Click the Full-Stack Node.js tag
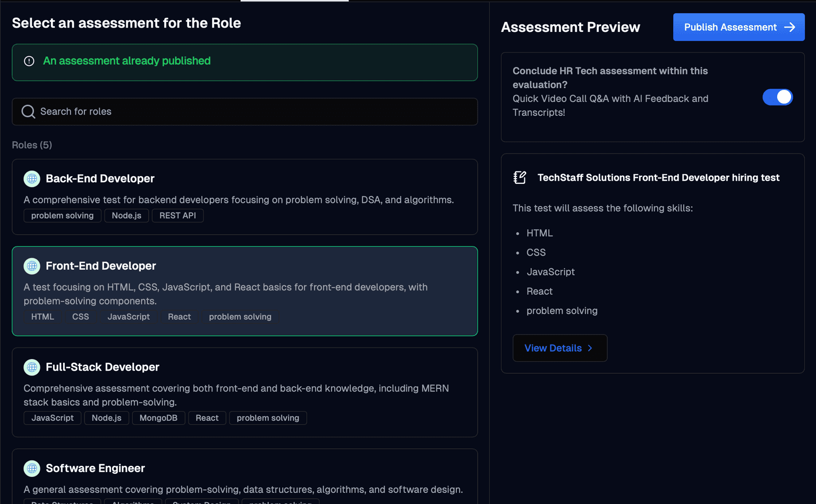This screenshot has width=816, height=504. (x=106, y=418)
